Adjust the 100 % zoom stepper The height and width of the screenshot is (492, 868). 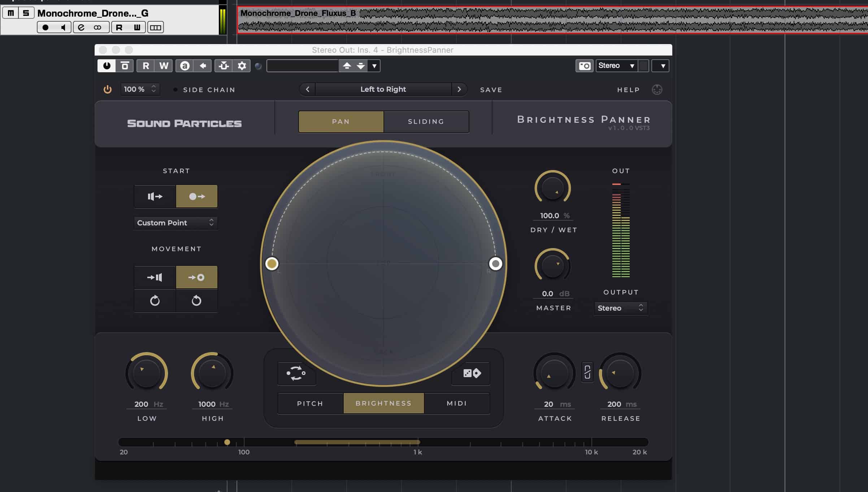coord(140,89)
